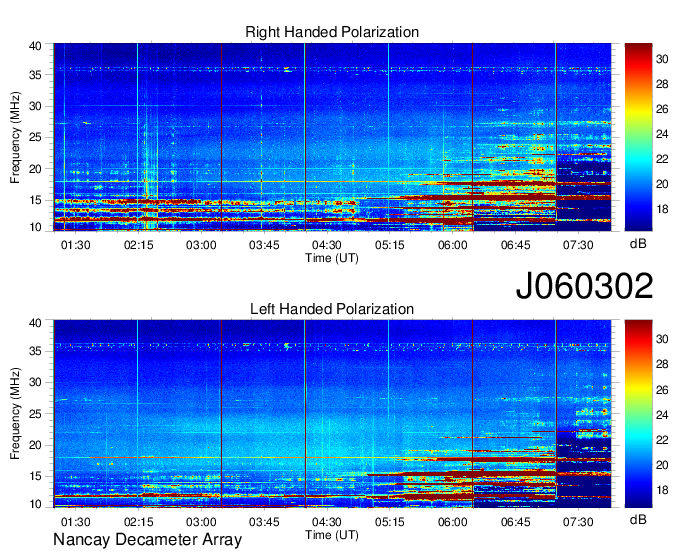The image size is (680, 552).
Task: Click the Left Handed polarization color bar
Action: click(x=638, y=414)
